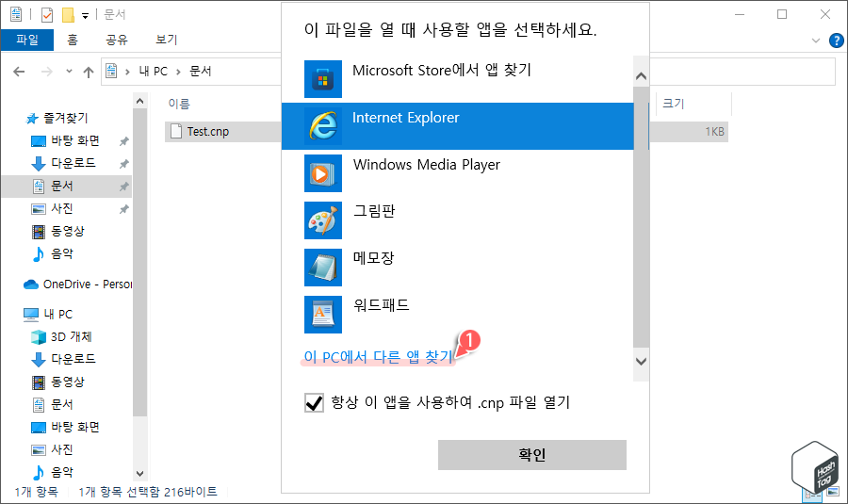Open the quick access toolbar dropdown arrow
Image resolution: width=848 pixels, height=504 pixels.
point(85,16)
